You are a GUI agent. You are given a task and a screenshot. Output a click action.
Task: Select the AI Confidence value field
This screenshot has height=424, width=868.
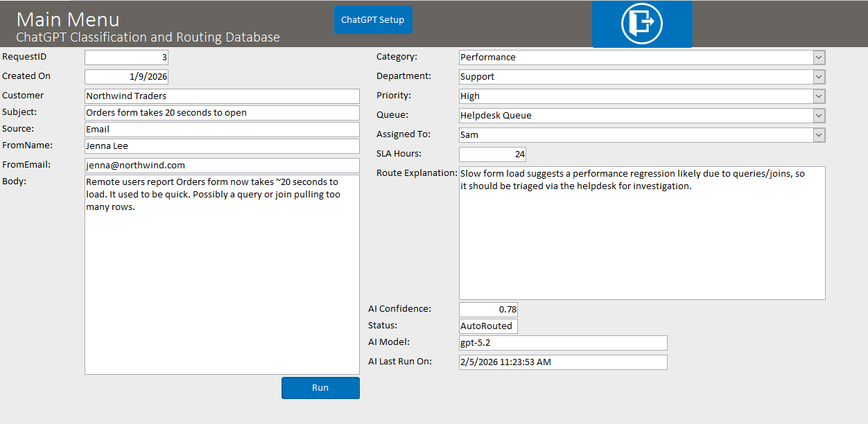pos(488,310)
